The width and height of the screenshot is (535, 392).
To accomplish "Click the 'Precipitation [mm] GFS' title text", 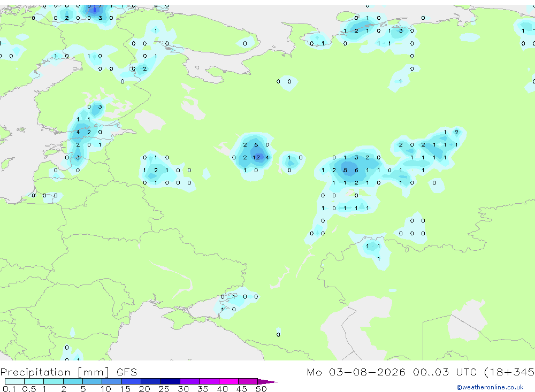I will [x=68, y=372].
